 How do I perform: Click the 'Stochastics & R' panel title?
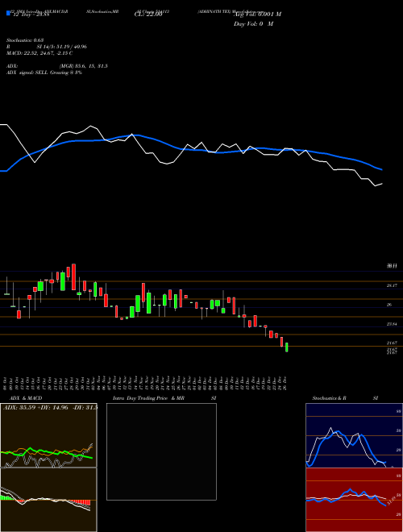pyautogui.click(x=329, y=398)
